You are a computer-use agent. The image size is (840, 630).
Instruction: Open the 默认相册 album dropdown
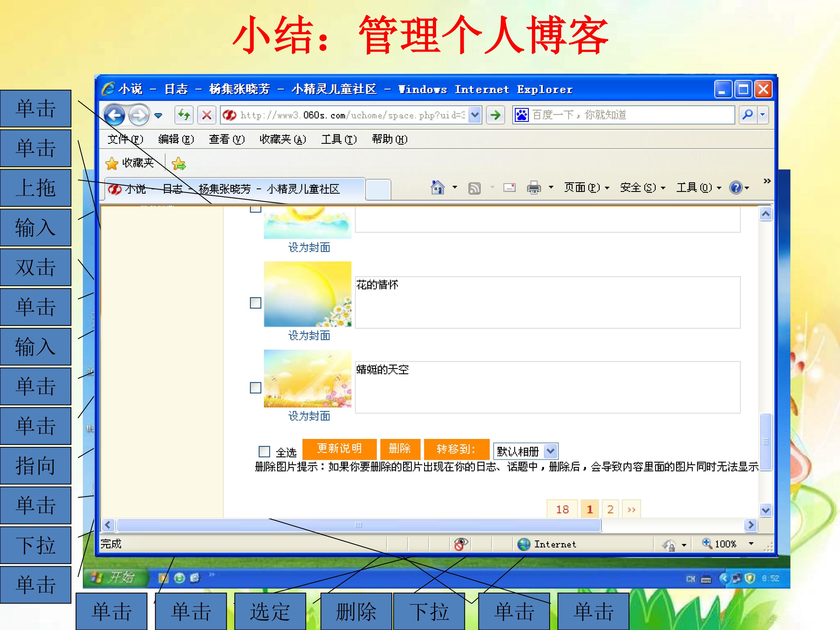[x=526, y=451]
